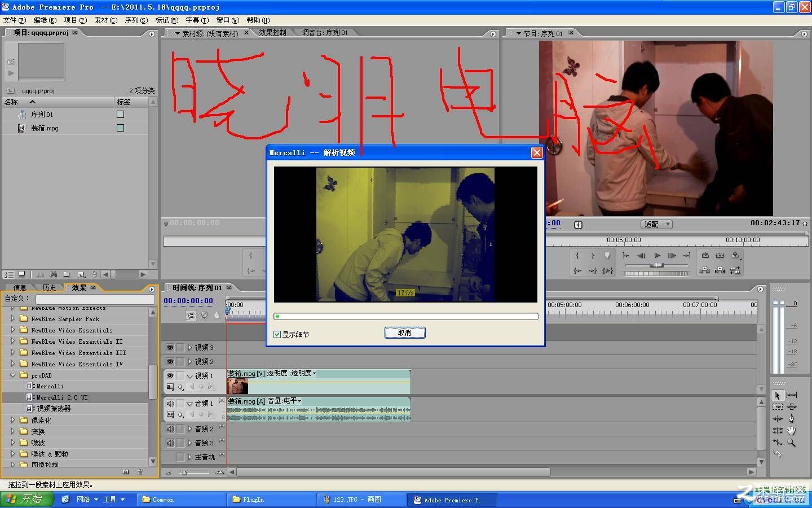
Task: Close the Mercalli dialog with X button
Action: click(537, 152)
